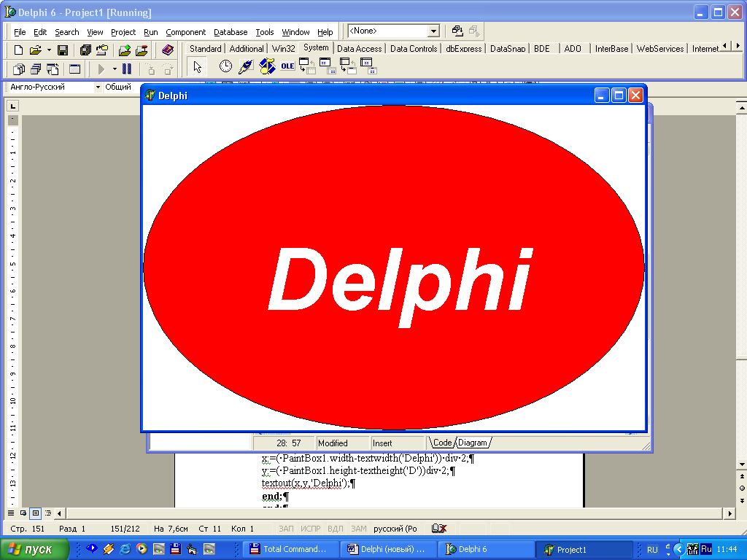Click the View Unit icon
Screen dimensions: 747x560
[x=18, y=69]
